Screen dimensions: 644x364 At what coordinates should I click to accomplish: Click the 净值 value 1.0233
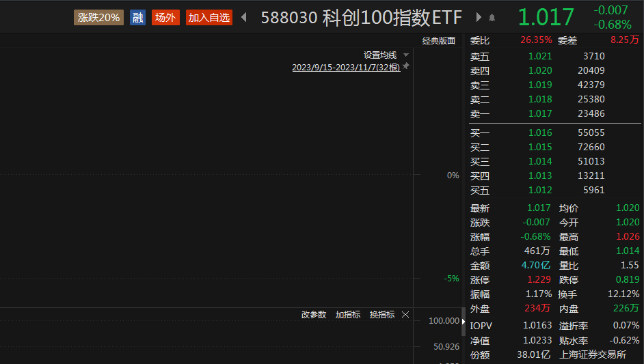click(x=537, y=341)
